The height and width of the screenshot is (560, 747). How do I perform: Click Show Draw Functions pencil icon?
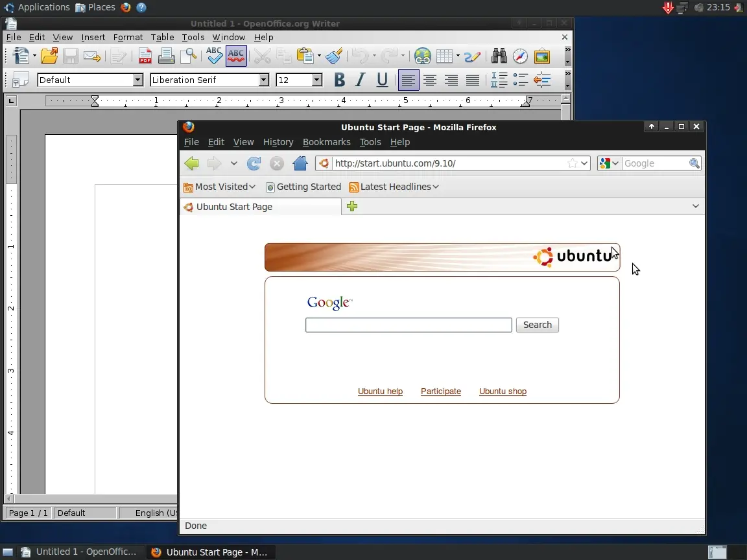(472, 56)
